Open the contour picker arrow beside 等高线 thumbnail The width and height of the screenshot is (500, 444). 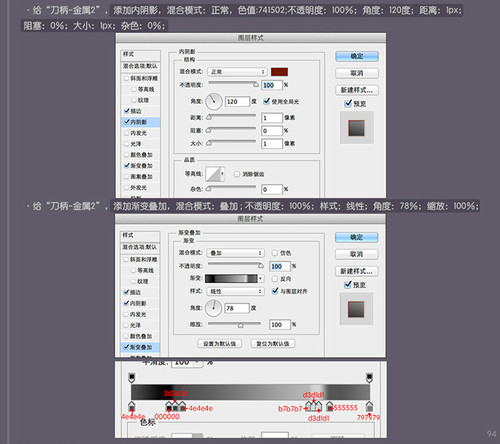[x=222, y=174]
